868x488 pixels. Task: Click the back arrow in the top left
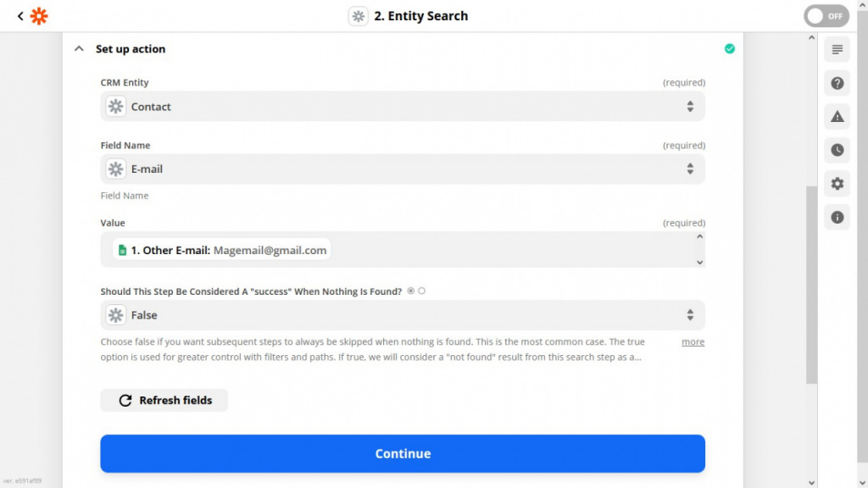(x=20, y=16)
